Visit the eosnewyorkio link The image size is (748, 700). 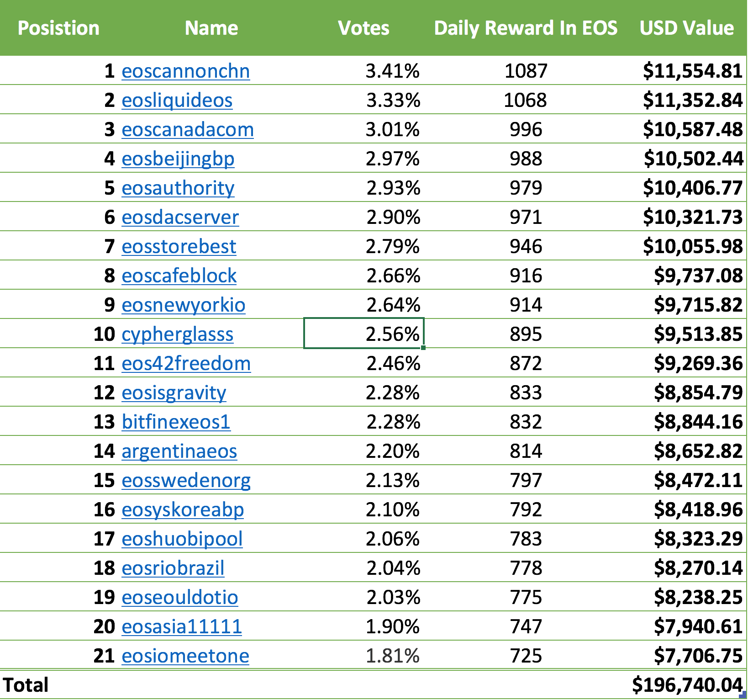[183, 305]
